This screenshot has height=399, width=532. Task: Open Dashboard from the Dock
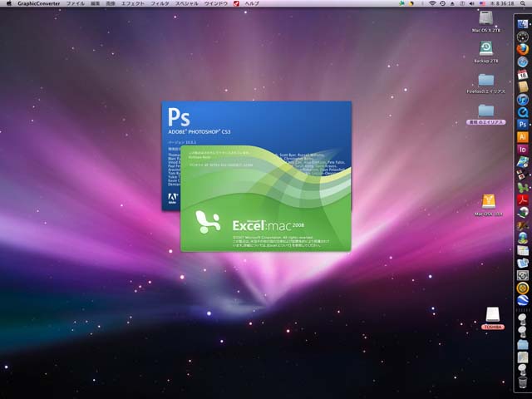coord(523,37)
